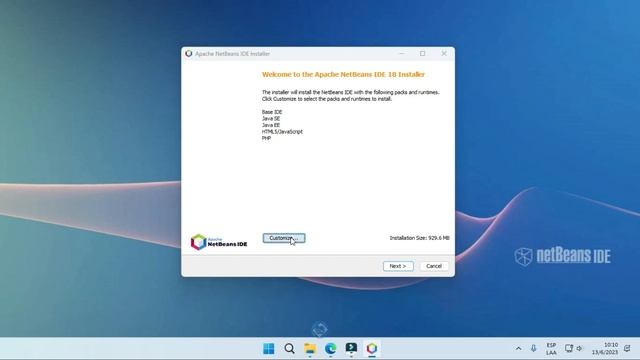This screenshot has width=640, height=360.
Task: Close the Apache NetBeans IDE installer window
Action: tap(444, 53)
